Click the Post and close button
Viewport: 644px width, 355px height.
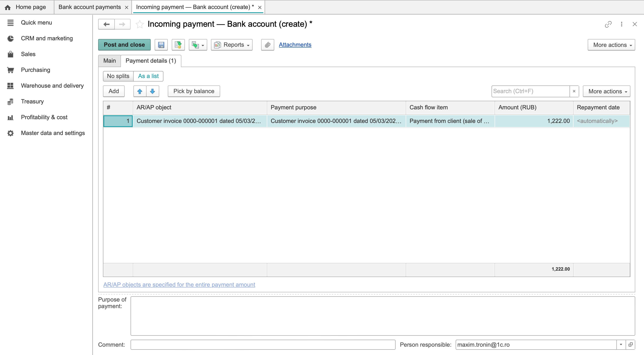[124, 45]
